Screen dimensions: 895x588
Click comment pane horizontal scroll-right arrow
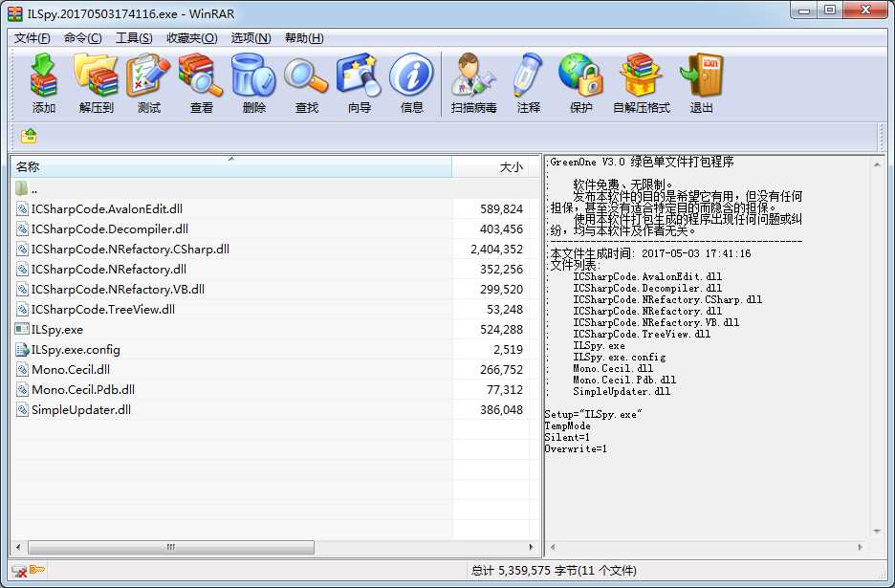[x=861, y=547]
